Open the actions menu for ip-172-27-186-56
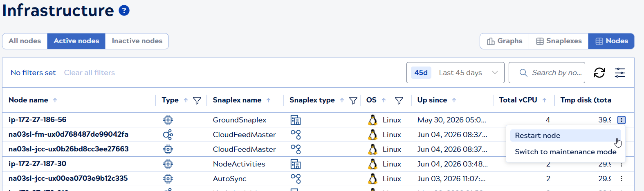The width and height of the screenshot is (644, 191). click(x=622, y=120)
